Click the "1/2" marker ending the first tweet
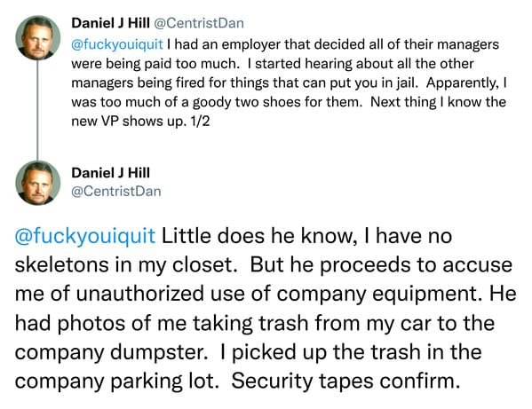 (200, 122)
